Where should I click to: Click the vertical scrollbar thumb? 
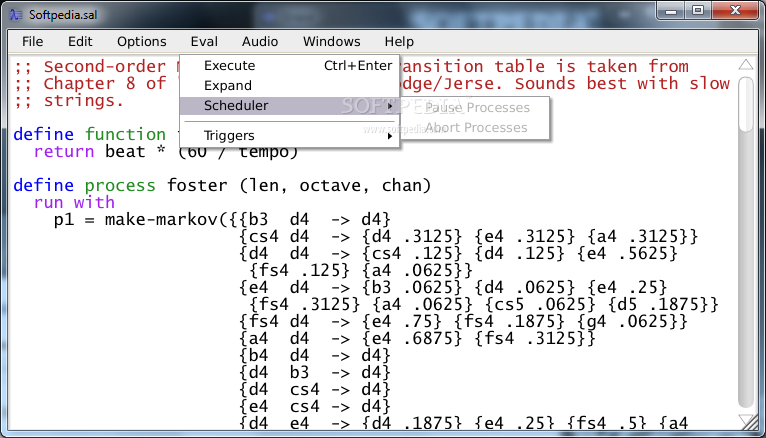(x=746, y=104)
